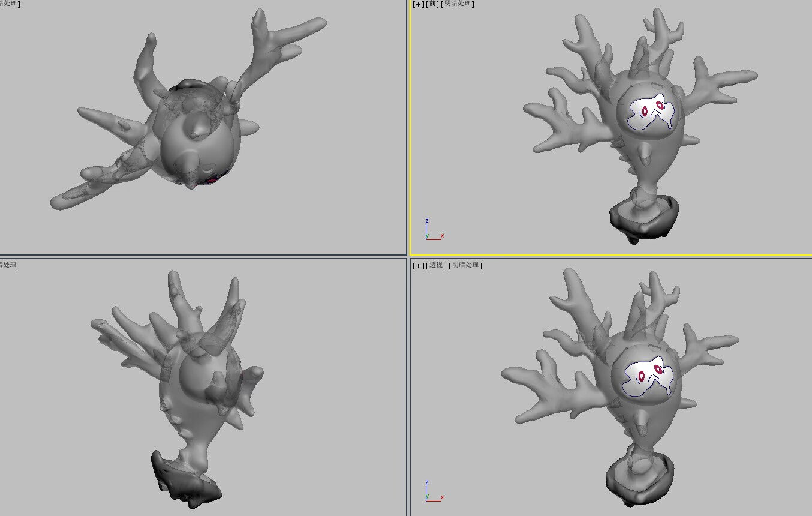Open the 前 view label menu
This screenshot has height=516, width=812.
point(432,4)
